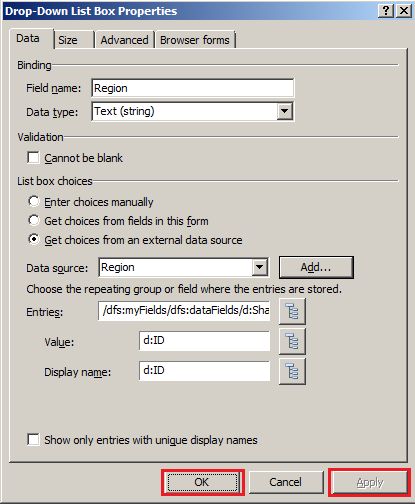
Task: Open field picker beside Display name box
Action: (x=292, y=371)
